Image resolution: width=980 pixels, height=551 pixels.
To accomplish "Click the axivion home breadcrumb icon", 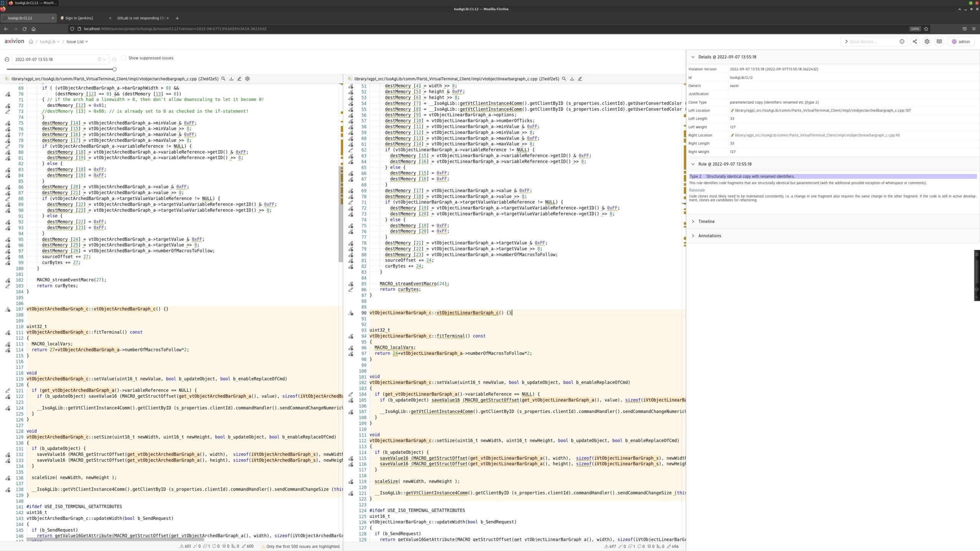I will pyautogui.click(x=31, y=42).
